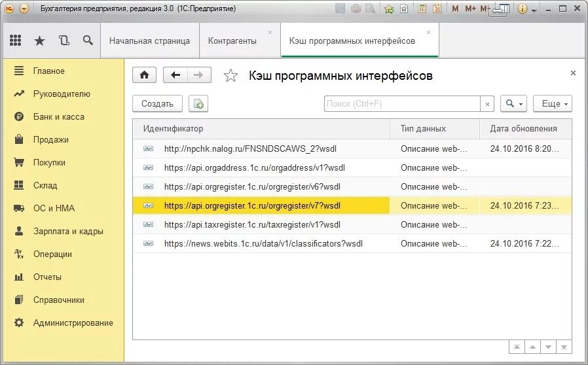Click the Создать button
This screenshot has height=365, width=588.
pyautogui.click(x=158, y=104)
